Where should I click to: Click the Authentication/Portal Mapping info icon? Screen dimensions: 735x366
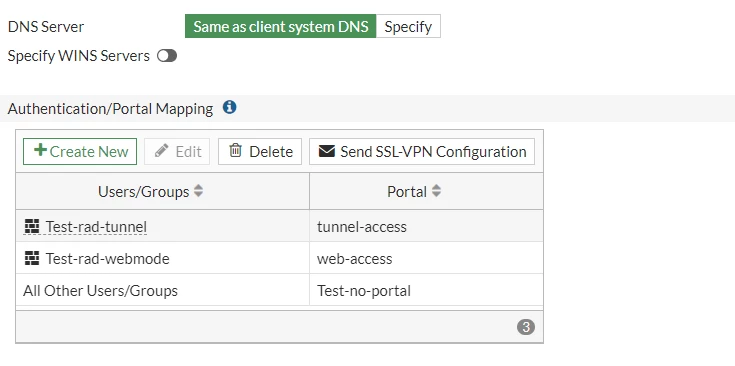pyautogui.click(x=229, y=107)
